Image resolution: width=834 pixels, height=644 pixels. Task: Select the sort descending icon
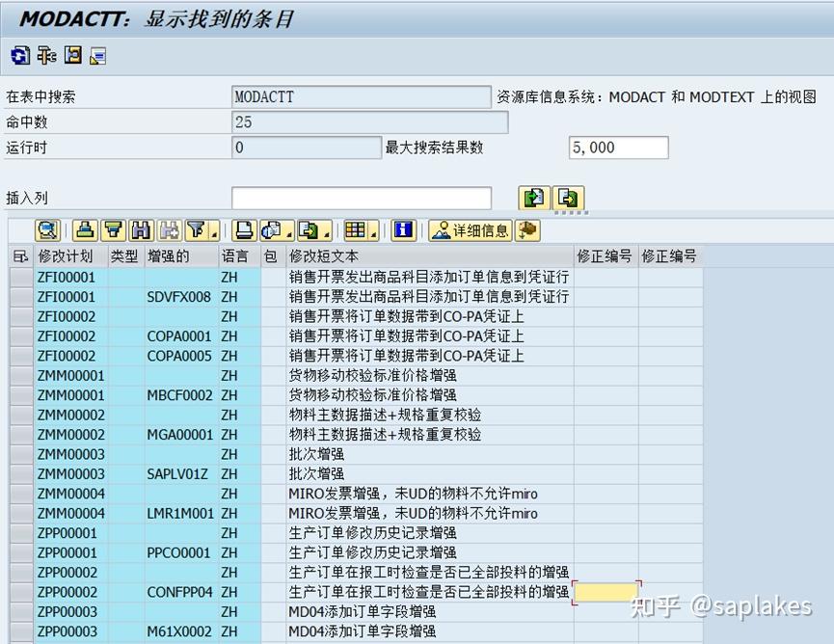[x=113, y=230]
